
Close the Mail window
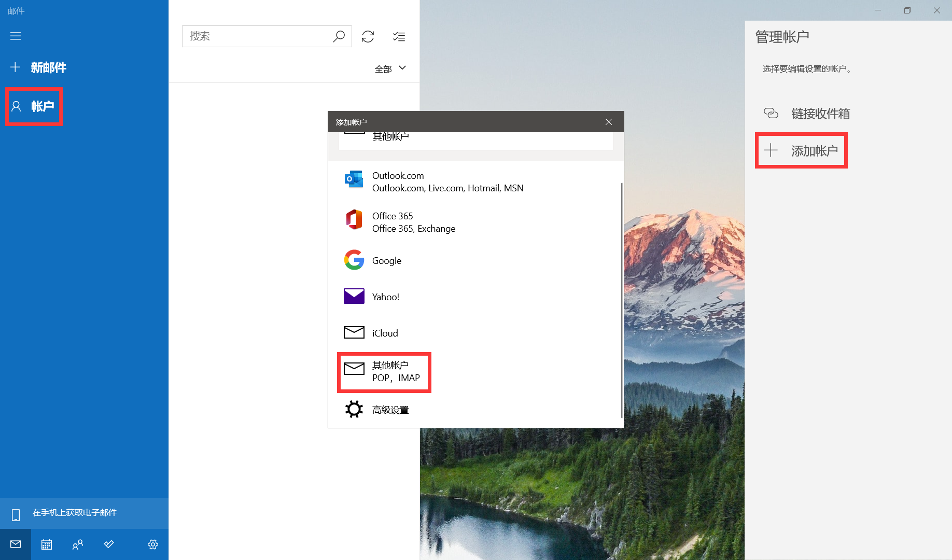coord(937,10)
